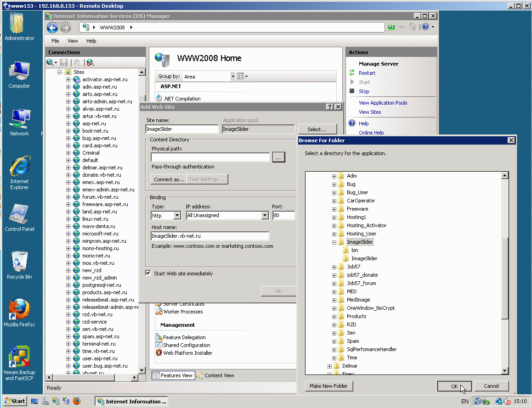The height and width of the screenshot is (408, 532).
Task: Open Administrator folder desktop icon
Action: [x=19, y=27]
